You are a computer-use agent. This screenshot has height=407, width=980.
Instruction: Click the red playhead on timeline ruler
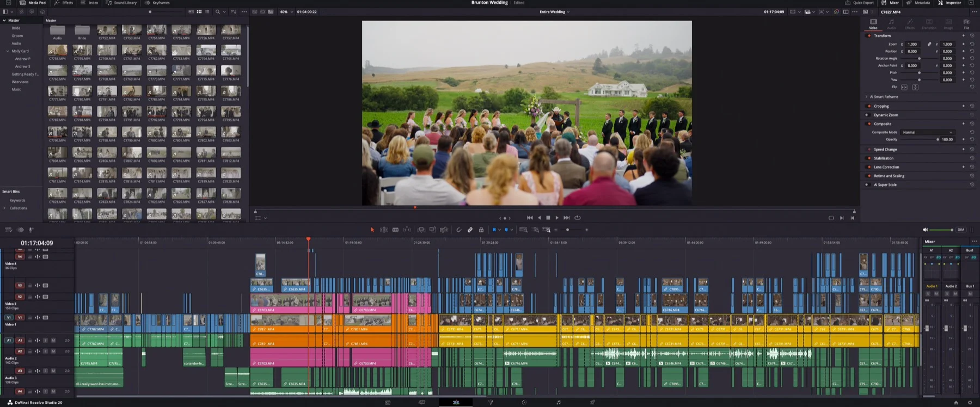(x=308, y=239)
